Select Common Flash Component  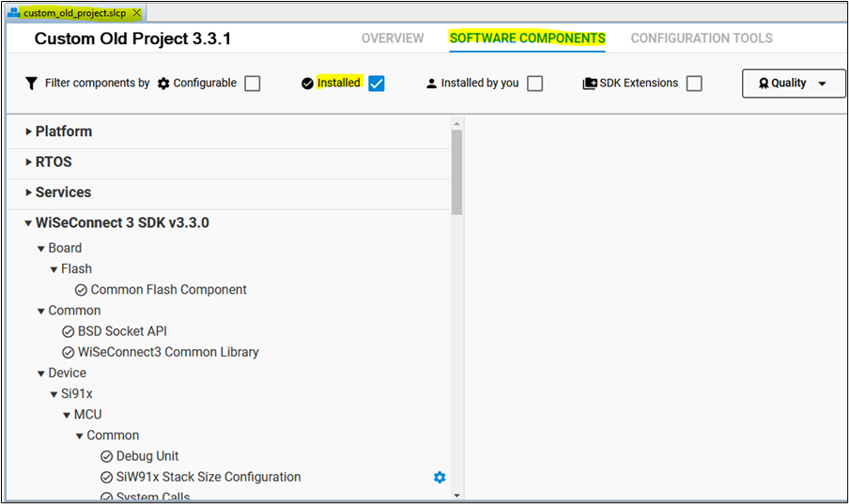168,290
